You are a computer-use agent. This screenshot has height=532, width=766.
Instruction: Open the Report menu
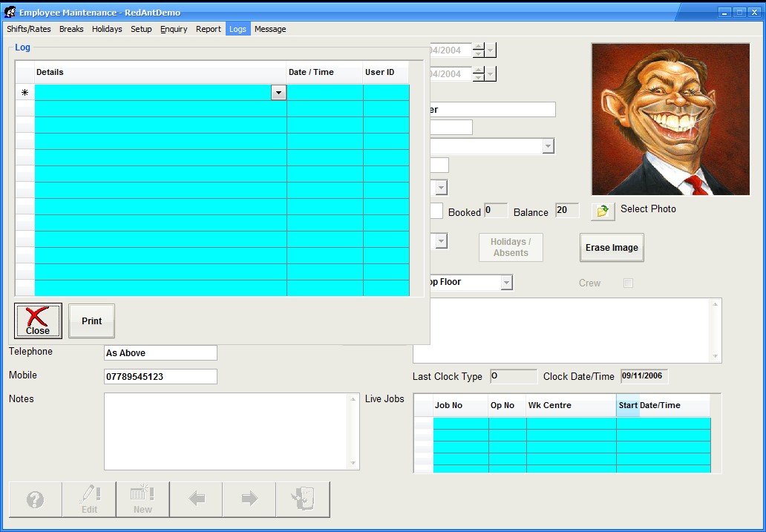[x=209, y=29]
